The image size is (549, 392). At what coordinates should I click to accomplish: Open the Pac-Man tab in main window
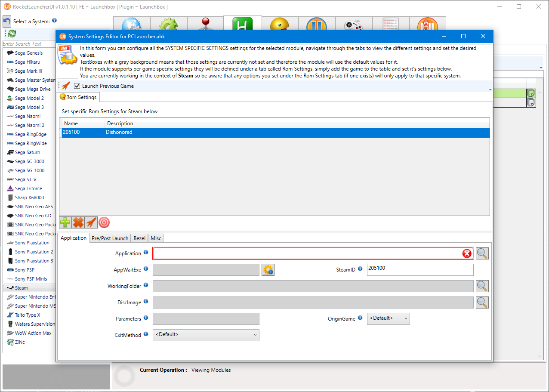coord(280,24)
